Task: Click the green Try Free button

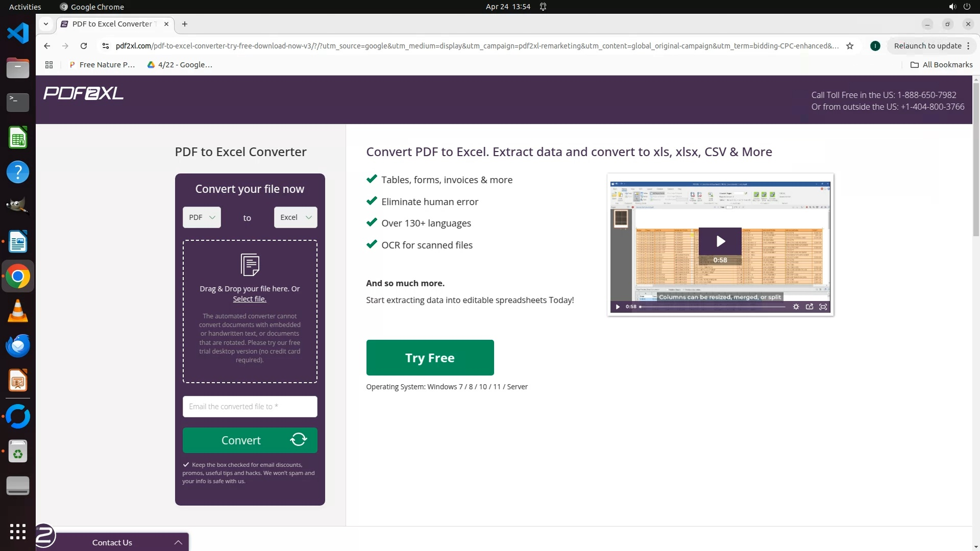Action: pos(430,358)
